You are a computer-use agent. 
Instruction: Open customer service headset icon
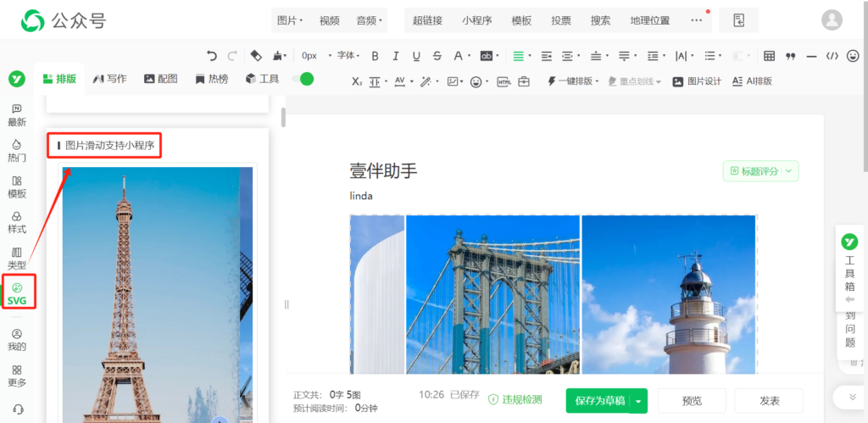pyautogui.click(x=17, y=409)
